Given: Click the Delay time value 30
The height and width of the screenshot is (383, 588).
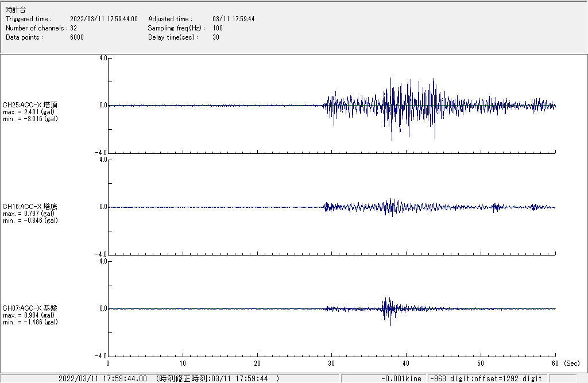Looking at the screenshot, I should (216, 37).
